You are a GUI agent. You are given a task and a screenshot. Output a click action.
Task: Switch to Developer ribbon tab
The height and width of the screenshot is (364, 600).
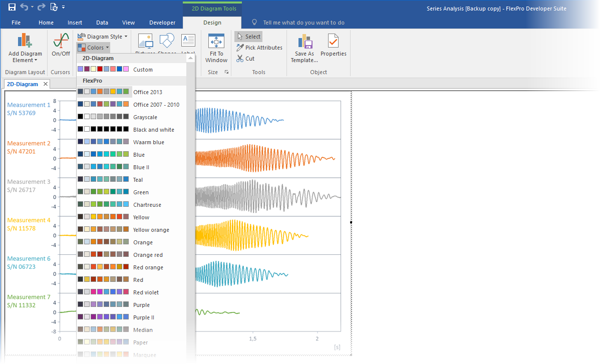162,23
